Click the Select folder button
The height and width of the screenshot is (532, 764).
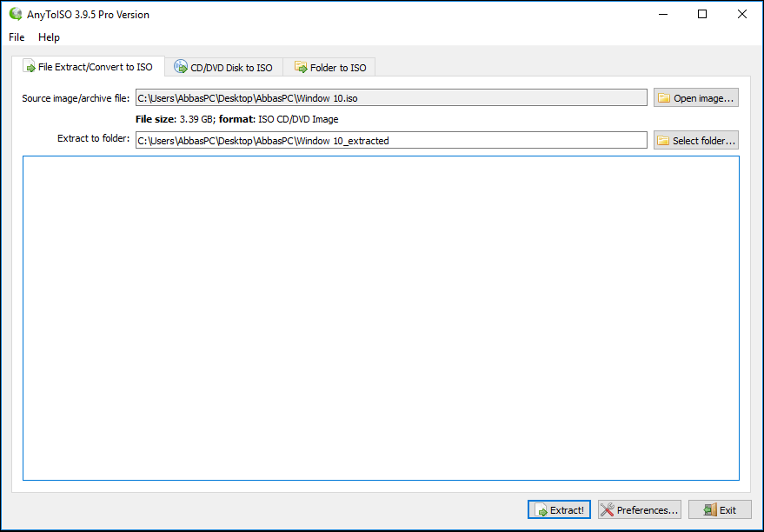click(696, 140)
